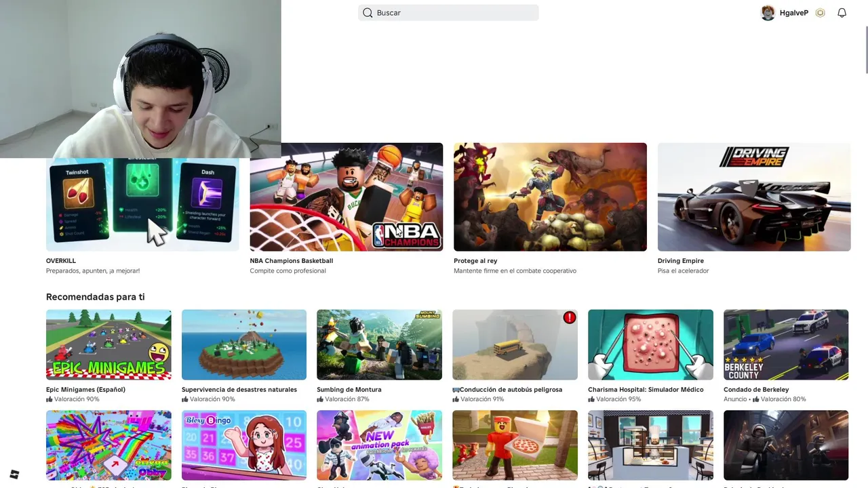Click thumbs-up icon under Condado de Berkeley
868x488 pixels.
coord(755,399)
